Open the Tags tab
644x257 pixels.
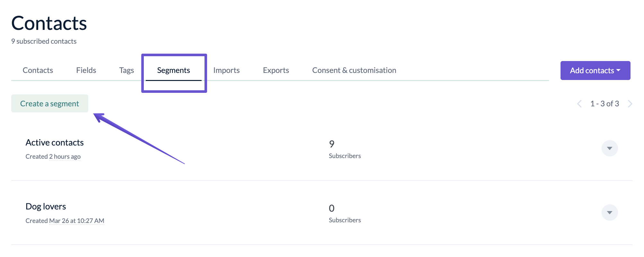(x=126, y=70)
